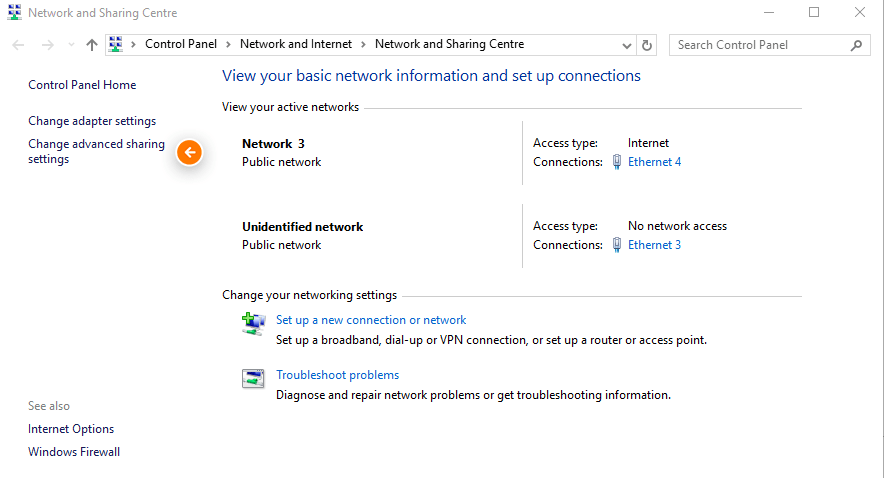Screen dimensions: 884x478
Task: Refresh the Control Panel address bar
Action: 647,45
